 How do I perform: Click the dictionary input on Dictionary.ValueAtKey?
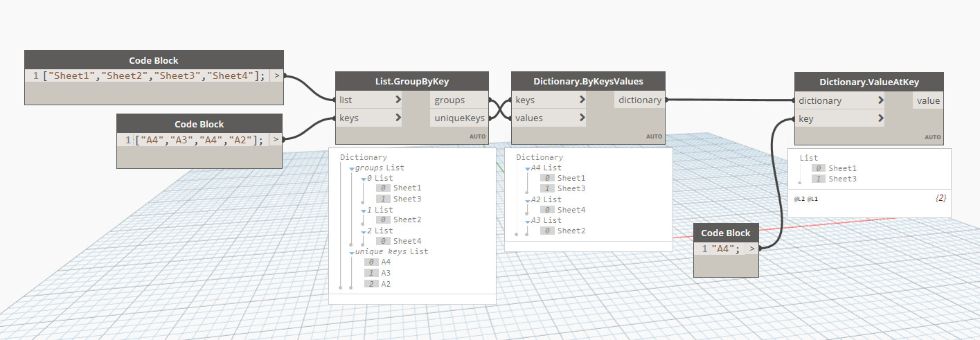tap(840, 100)
